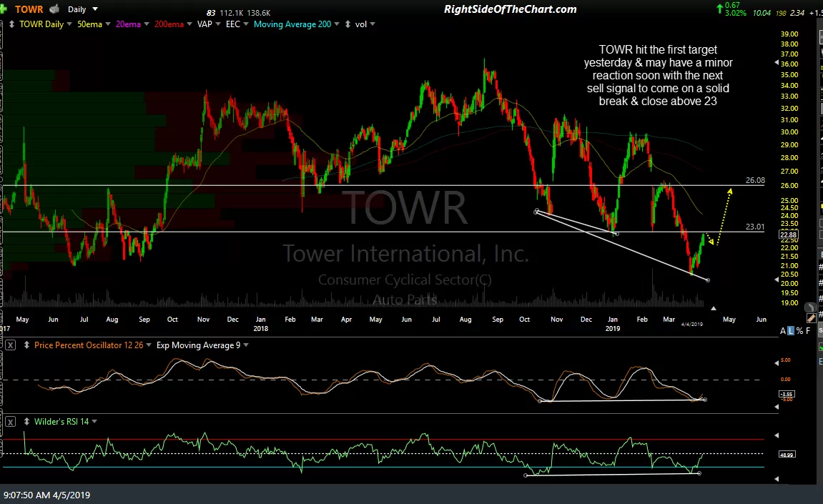This screenshot has height=504, width=823.
Task: Click the 22.88 current price label
Action: point(789,234)
